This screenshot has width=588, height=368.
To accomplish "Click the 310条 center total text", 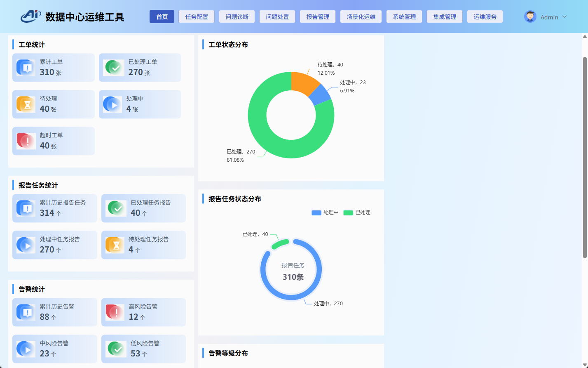I will tap(293, 277).
